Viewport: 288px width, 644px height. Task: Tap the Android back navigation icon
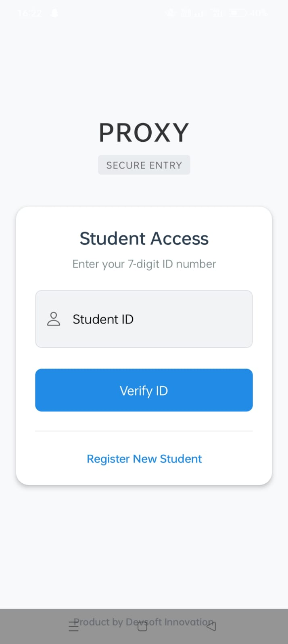click(x=211, y=626)
